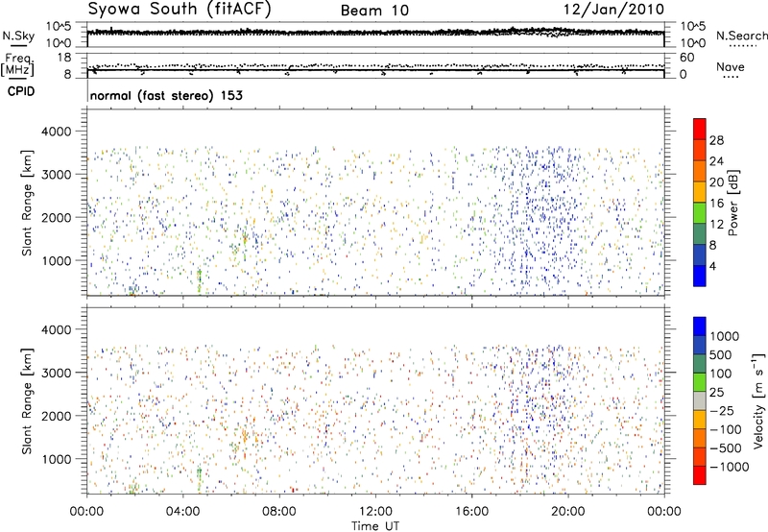Screen dimensions: 768x532
Task: Click the "Slant Range [km]" label of the power panel
Action: pyautogui.click(x=27, y=203)
